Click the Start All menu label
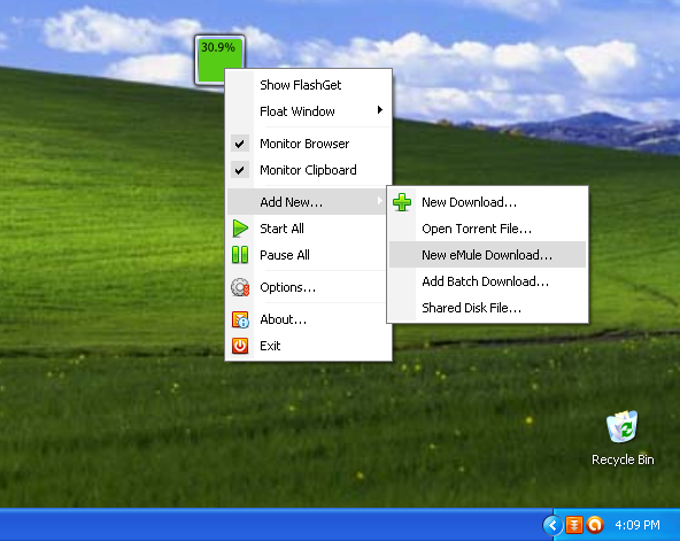This screenshot has height=541, width=680. [x=282, y=228]
